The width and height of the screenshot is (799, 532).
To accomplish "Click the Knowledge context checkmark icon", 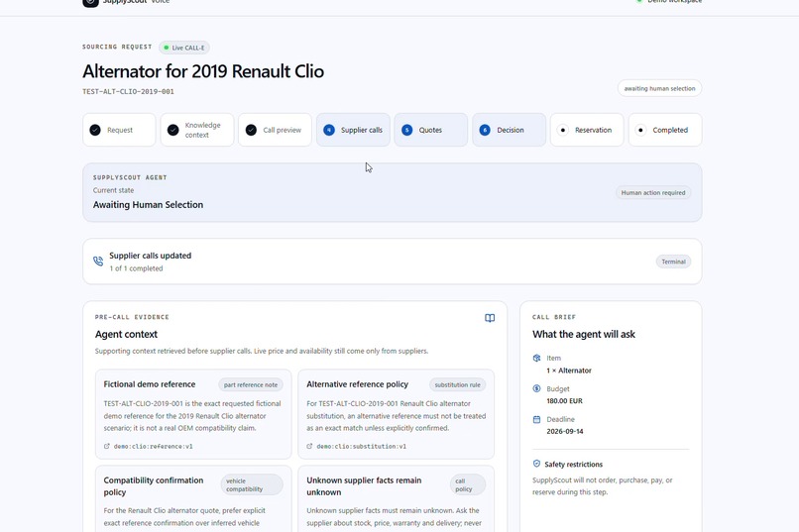I will click(x=173, y=130).
